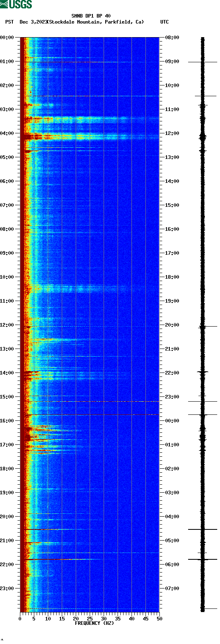Click the UTC axis label 15:00
The image size is (220, 644).
pyautogui.click(x=172, y=205)
